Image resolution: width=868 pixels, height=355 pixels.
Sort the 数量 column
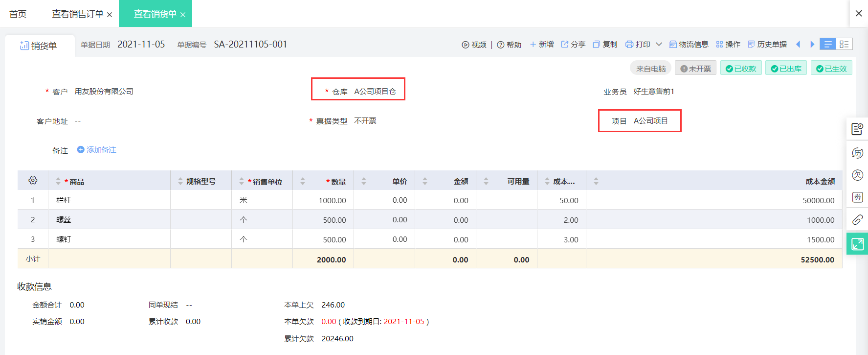(303, 181)
